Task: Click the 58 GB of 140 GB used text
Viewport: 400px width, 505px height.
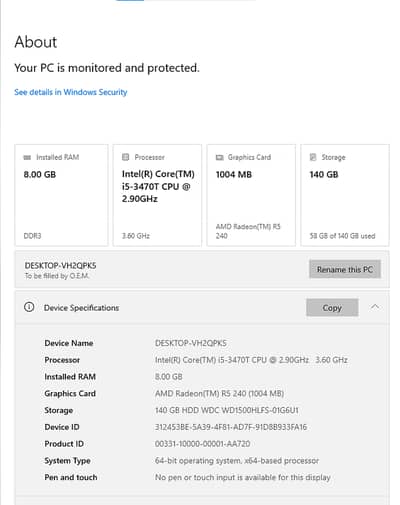Action: coord(342,236)
